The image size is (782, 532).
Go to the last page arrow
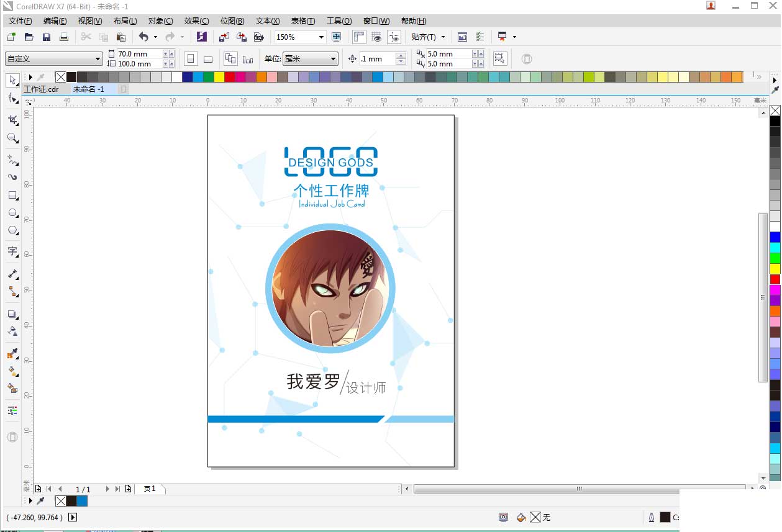pos(117,489)
